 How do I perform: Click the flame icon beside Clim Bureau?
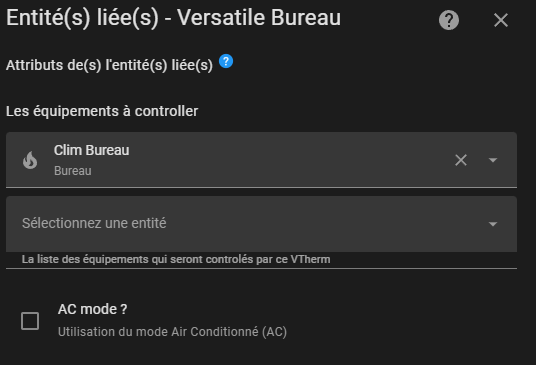(30, 160)
